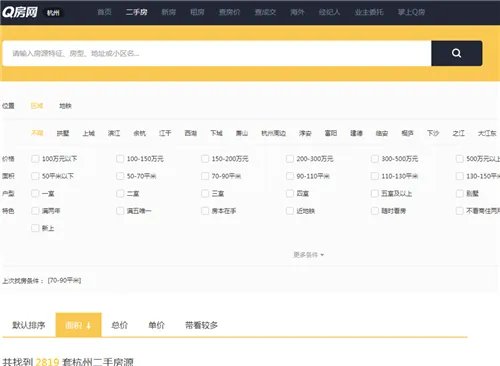Open 查房价 in the top menu
500x366 pixels.
[229, 12]
